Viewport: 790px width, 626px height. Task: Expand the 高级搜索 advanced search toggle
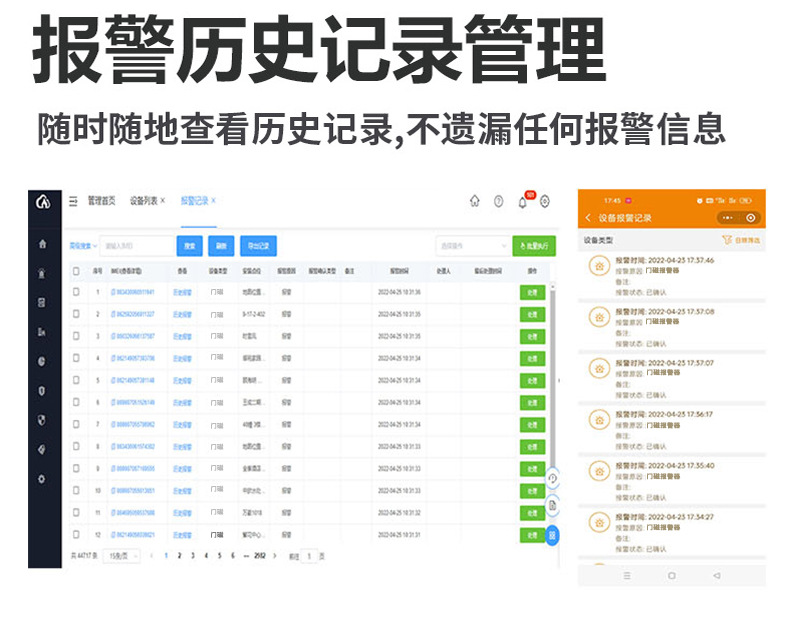(x=82, y=246)
